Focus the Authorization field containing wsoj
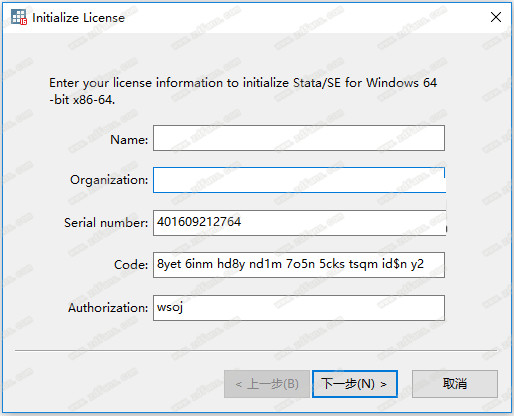Image resolution: width=514 pixels, height=416 pixels. [299, 308]
